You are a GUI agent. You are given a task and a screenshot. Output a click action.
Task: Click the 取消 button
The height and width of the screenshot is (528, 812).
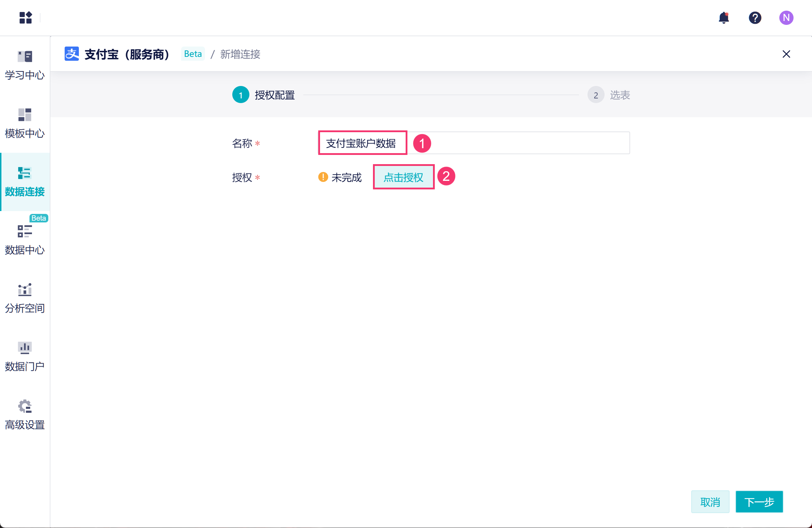point(710,502)
